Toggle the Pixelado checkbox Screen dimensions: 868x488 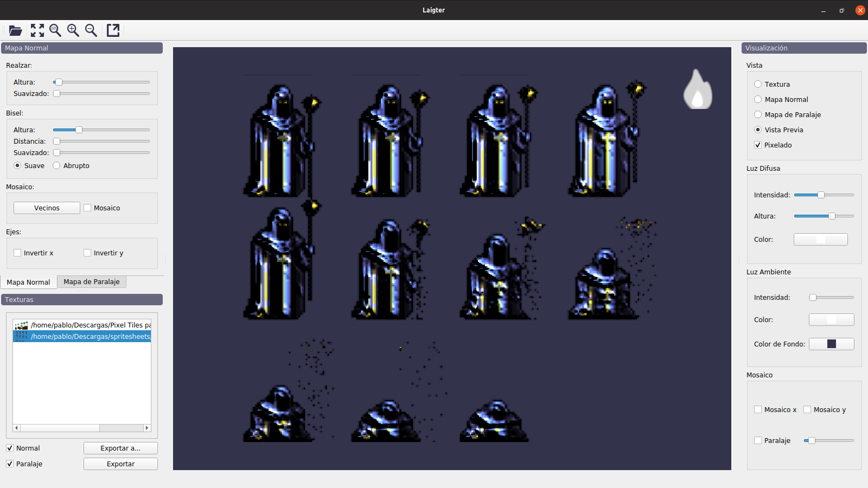tap(773, 145)
